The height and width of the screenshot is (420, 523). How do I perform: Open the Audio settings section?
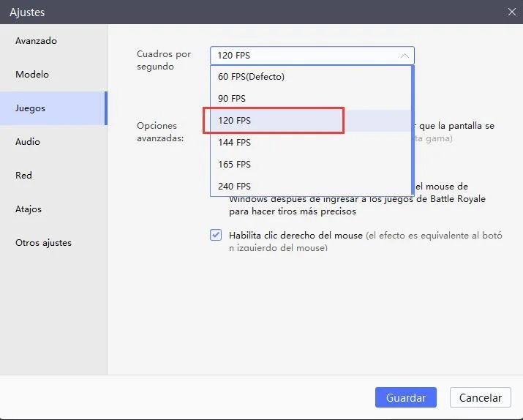pyautogui.click(x=53, y=142)
